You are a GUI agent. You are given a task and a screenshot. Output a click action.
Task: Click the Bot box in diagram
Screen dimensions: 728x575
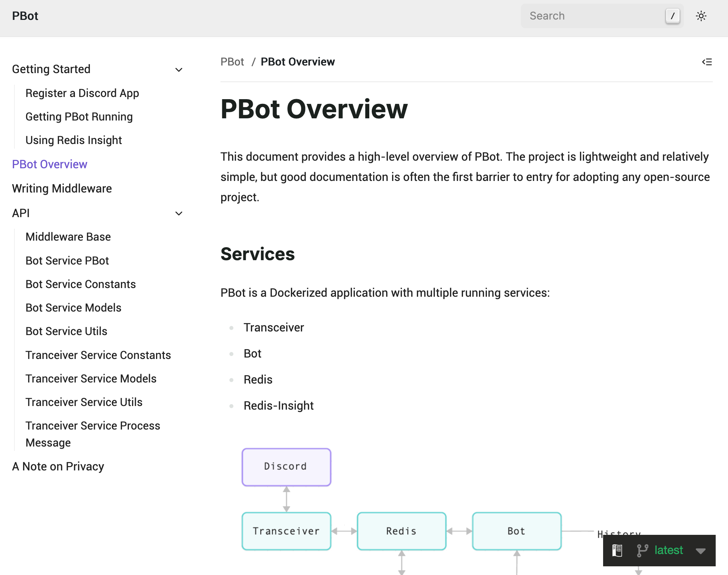(517, 531)
